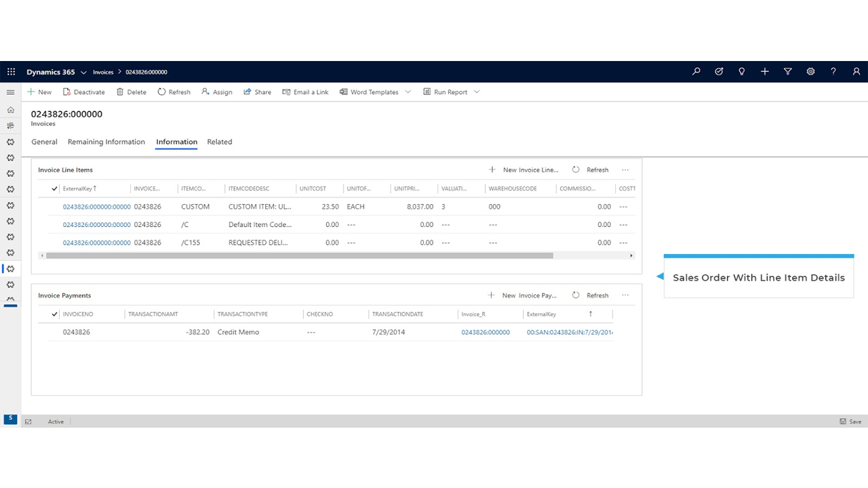Assign the invoice to someone
This screenshot has height=488, width=868.
217,92
